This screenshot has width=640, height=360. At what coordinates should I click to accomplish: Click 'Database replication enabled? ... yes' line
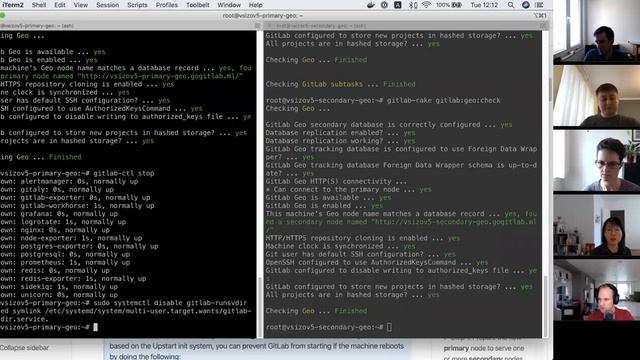click(x=340, y=133)
